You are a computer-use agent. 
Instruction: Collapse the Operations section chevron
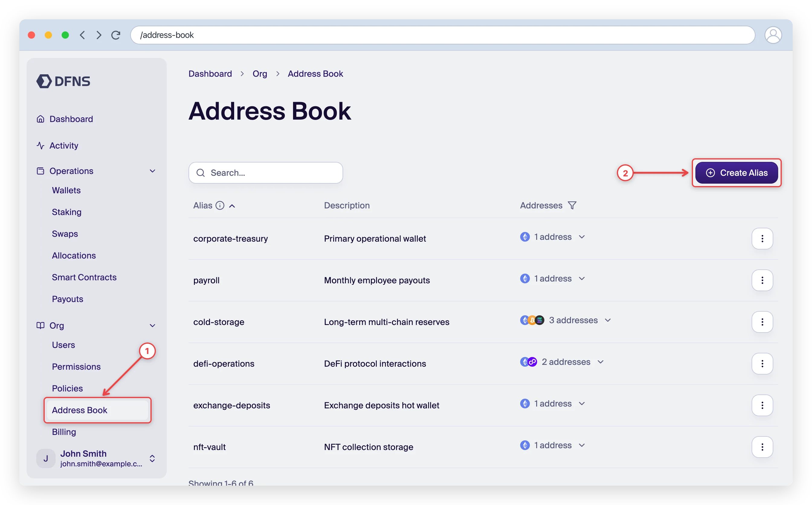[x=152, y=171]
